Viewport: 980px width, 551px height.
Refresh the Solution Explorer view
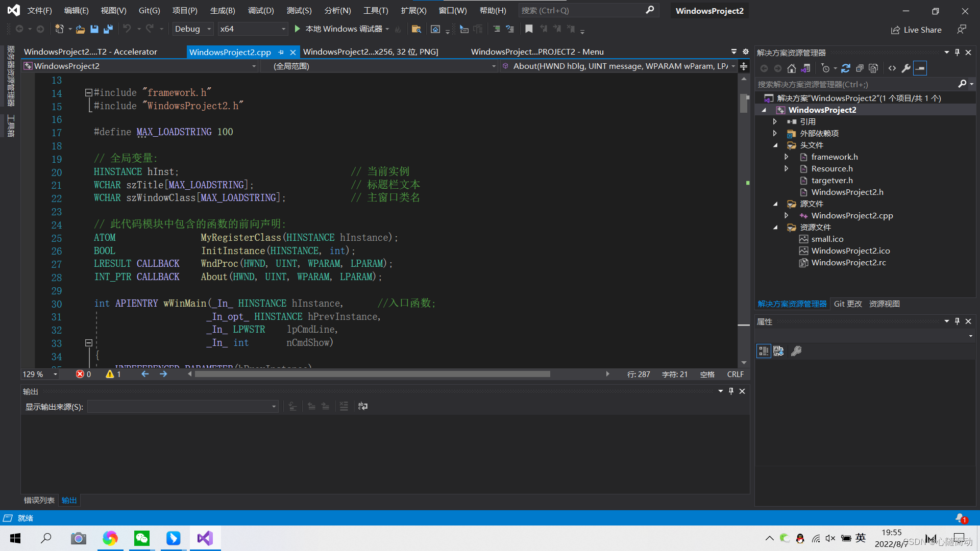click(846, 68)
